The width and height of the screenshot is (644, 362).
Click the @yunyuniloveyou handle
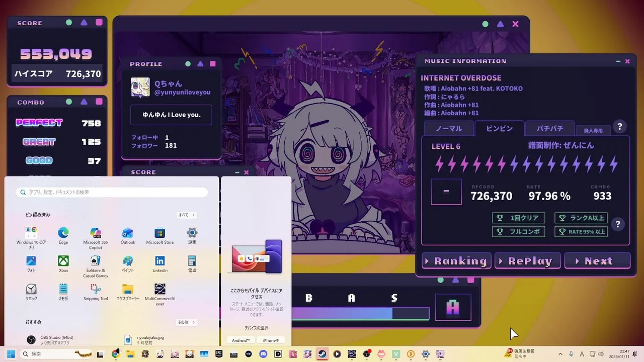[182, 93]
